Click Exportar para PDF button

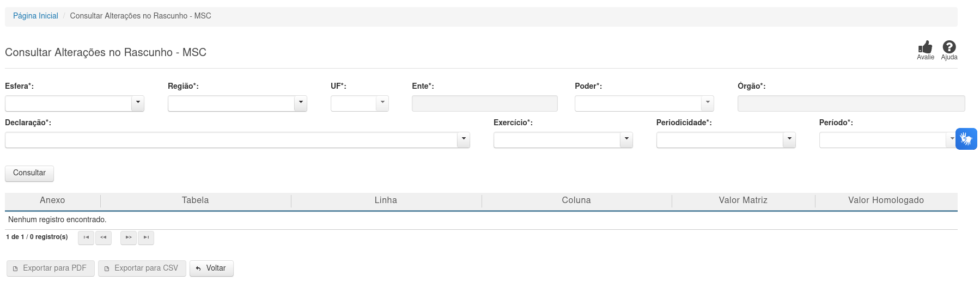point(50,268)
